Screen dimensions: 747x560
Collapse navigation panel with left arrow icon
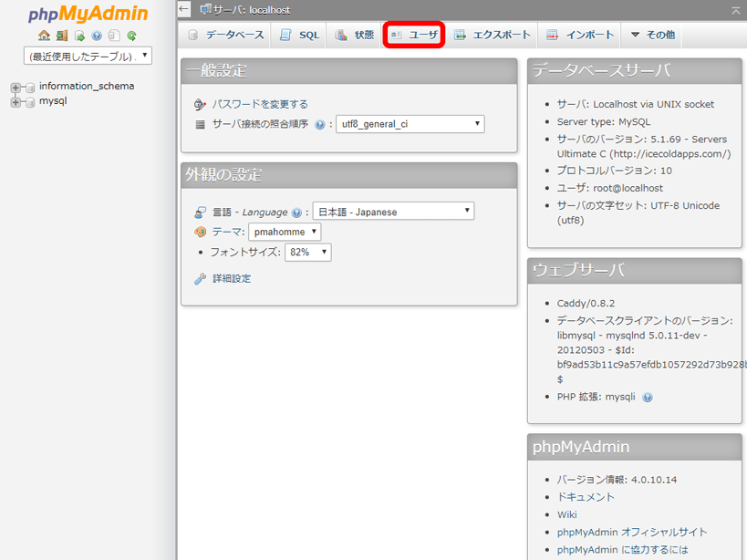coord(184,9)
